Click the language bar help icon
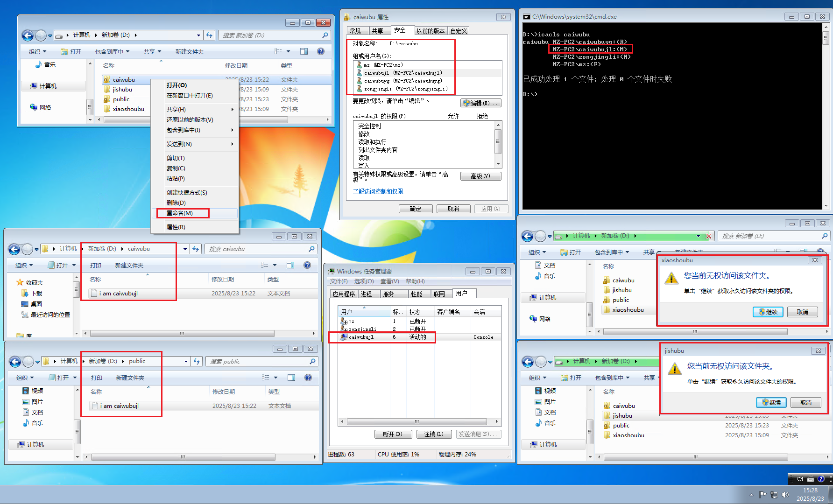833x504 pixels. point(821,479)
